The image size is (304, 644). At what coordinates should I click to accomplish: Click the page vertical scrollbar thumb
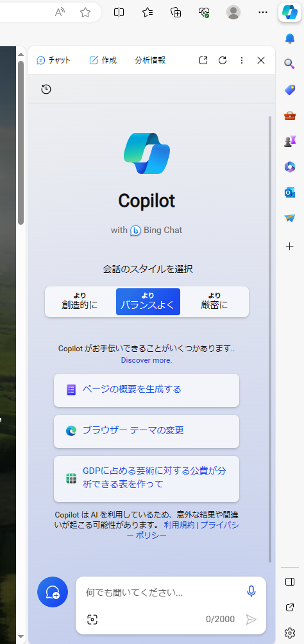(21, 143)
